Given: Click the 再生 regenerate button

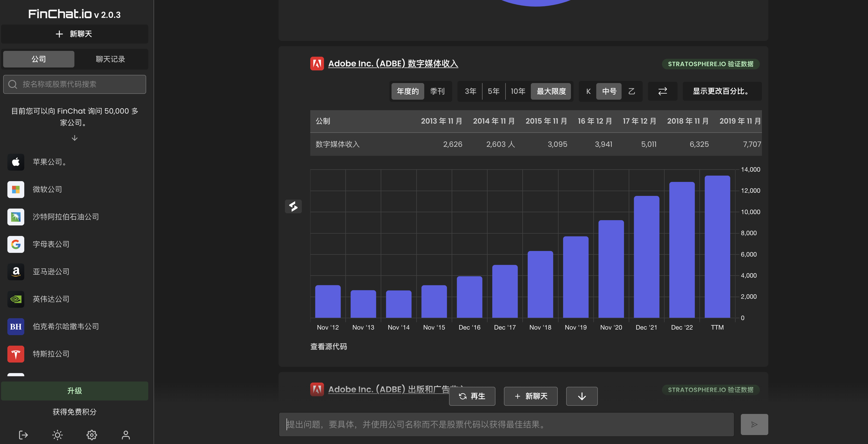Looking at the screenshot, I should (472, 396).
